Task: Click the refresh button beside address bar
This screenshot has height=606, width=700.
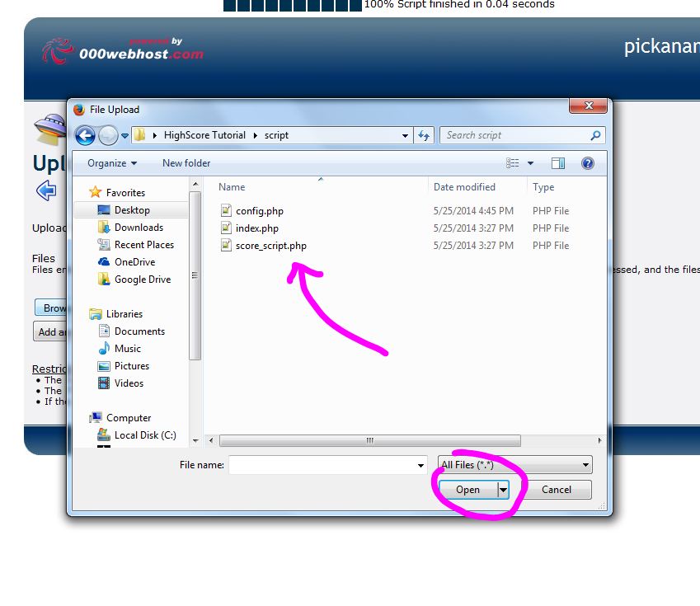Action: [x=424, y=135]
